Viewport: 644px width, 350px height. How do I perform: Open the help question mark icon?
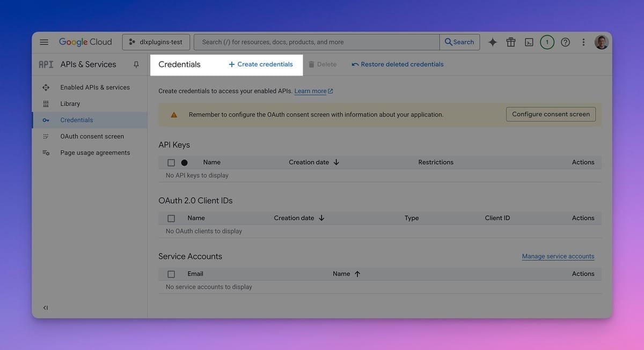[565, 42]
